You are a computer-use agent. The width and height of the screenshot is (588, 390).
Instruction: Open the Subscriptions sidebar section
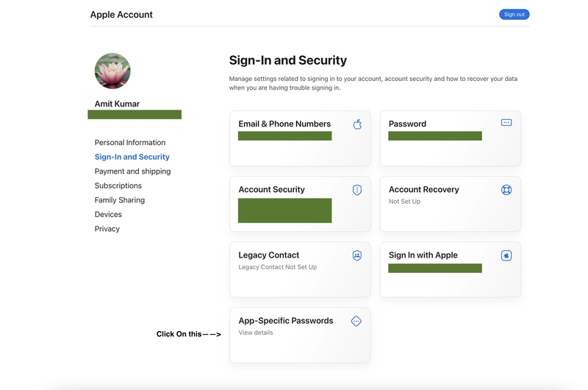[x=118, y=186]
